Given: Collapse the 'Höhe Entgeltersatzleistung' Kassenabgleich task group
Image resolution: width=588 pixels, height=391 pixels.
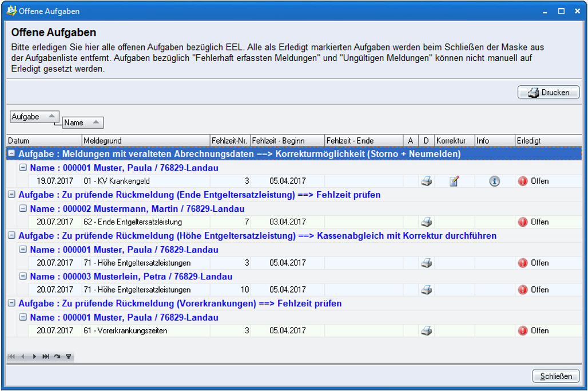Looking at the screenshot, I should pos(11,235).
